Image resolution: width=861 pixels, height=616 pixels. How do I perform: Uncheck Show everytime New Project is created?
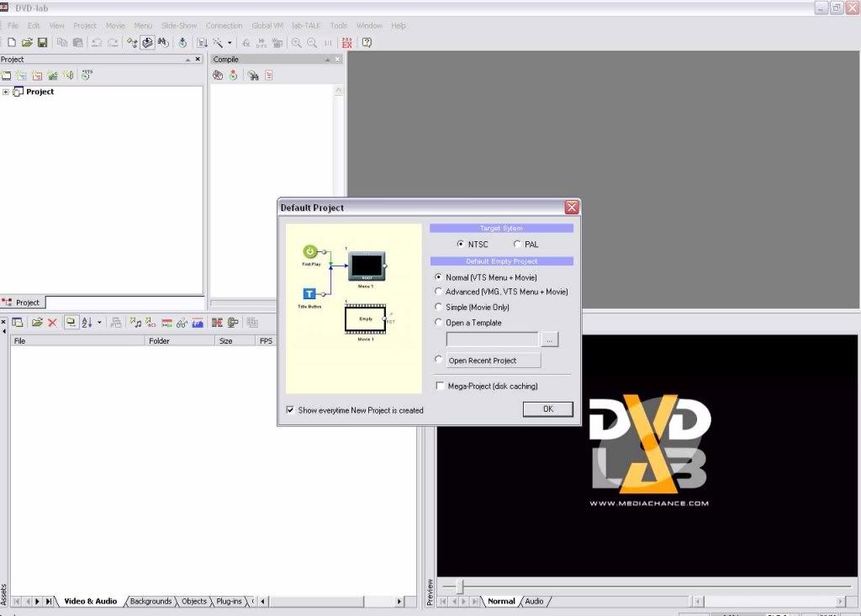pyautogui.click(x=290, y=410)
